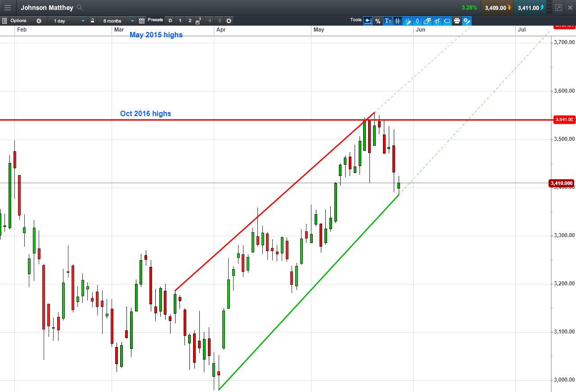Click the sell price 3,409.00
The image size is (576, 392).
(497, 8)
